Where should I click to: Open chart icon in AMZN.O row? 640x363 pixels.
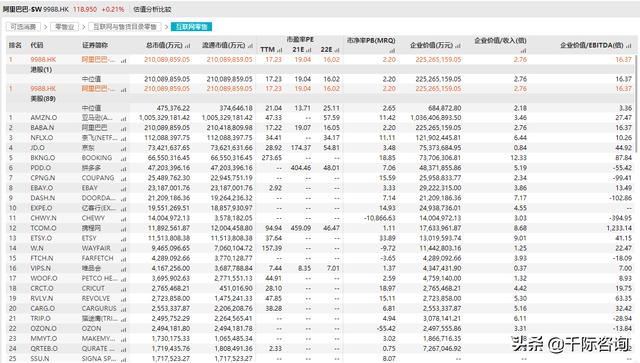[x=124, y=118]
